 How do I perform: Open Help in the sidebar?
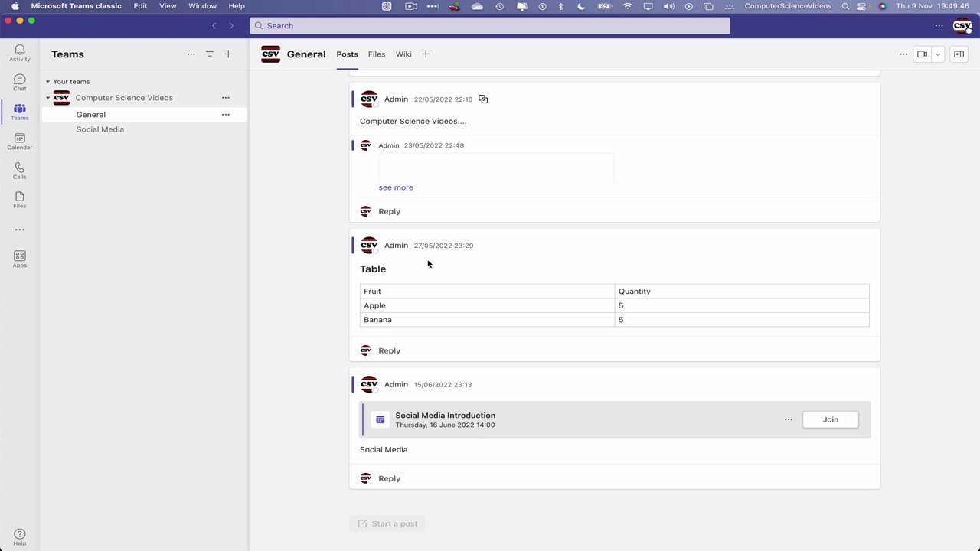(x=20, y=537)
